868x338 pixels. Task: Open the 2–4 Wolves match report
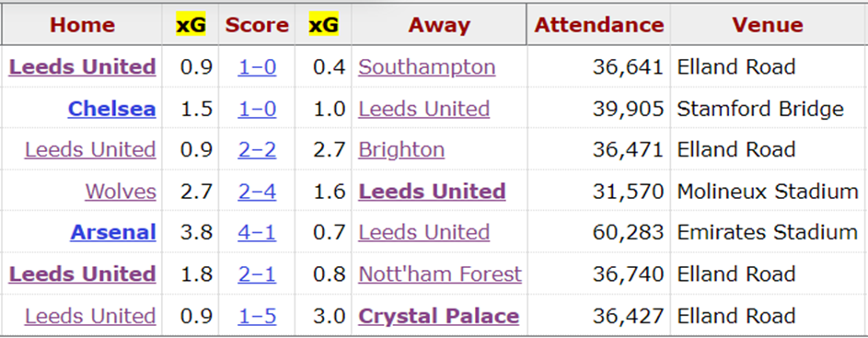(x=258, y=192)
